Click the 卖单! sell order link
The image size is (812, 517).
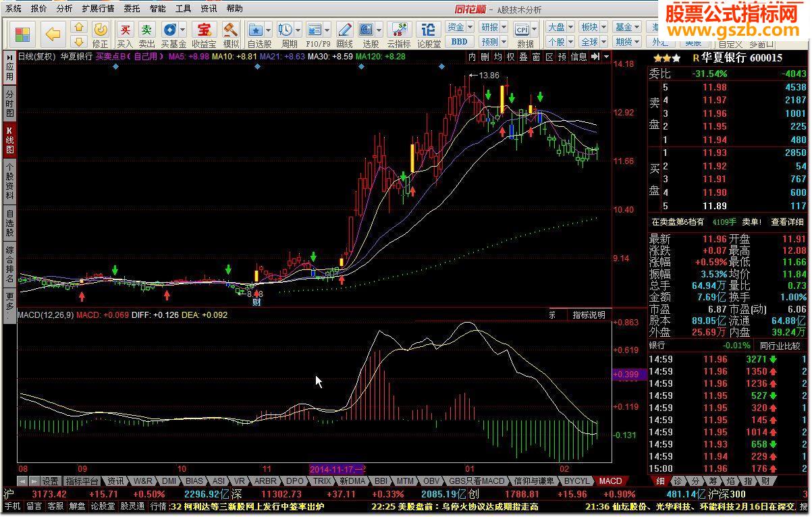coord(752,221)
